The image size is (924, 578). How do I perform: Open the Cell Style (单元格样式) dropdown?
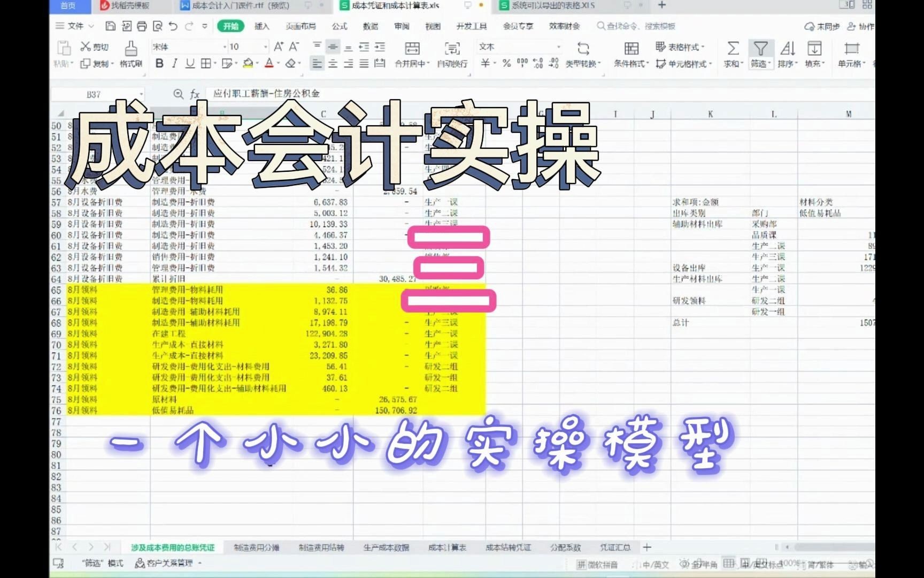pos(684,64)
